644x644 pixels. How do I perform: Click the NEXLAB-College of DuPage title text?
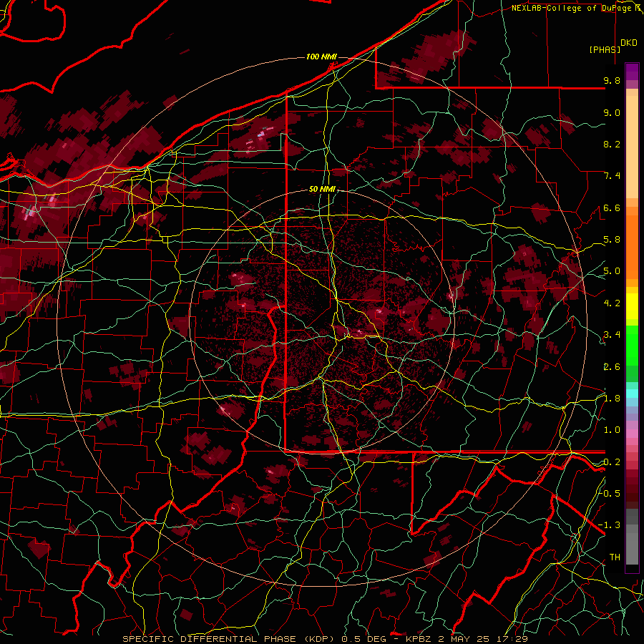[x=572, y=8]
